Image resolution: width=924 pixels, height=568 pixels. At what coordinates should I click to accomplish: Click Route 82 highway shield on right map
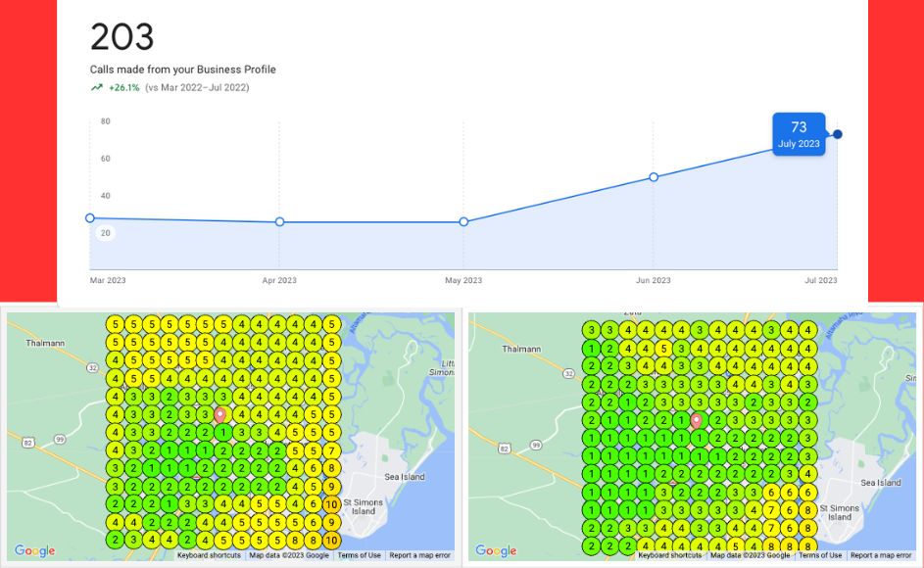tap(503, 448)
